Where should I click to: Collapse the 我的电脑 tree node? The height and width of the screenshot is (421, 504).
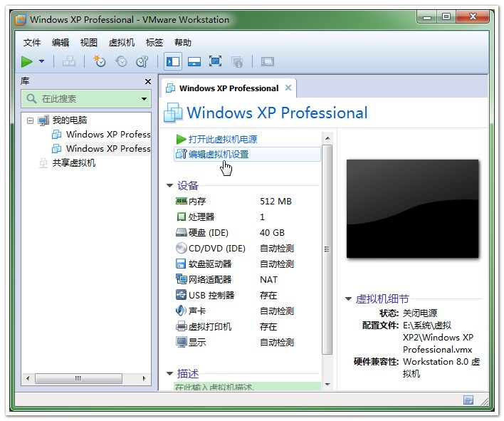pos(30,120)
